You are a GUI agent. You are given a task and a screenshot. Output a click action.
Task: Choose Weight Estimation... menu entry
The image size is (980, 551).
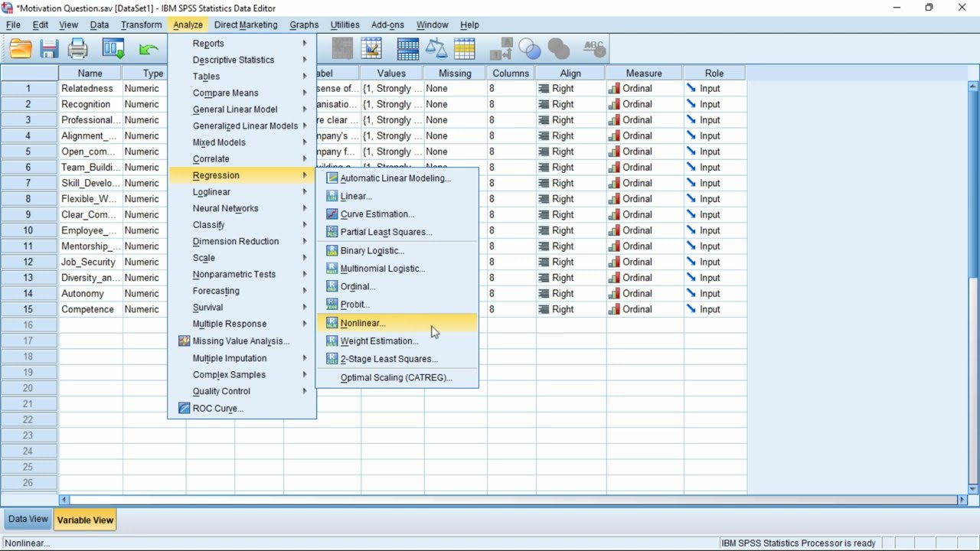(x=397, y=341)
